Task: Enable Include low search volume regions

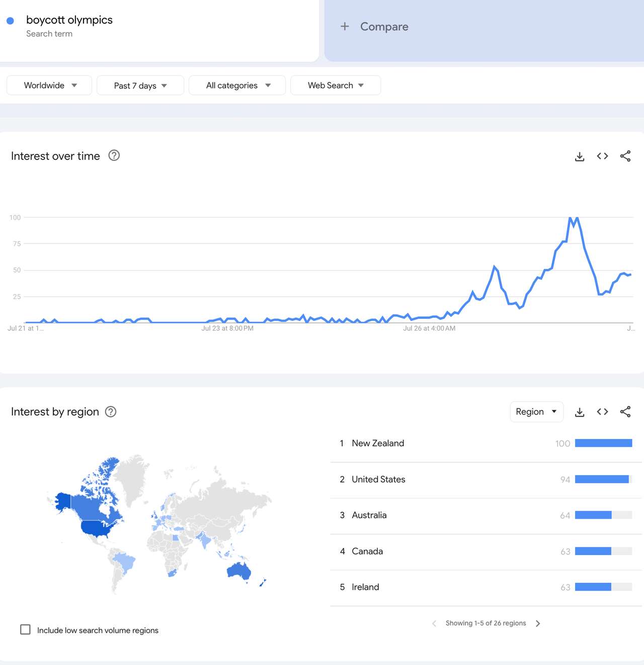Action: point(25,629)
